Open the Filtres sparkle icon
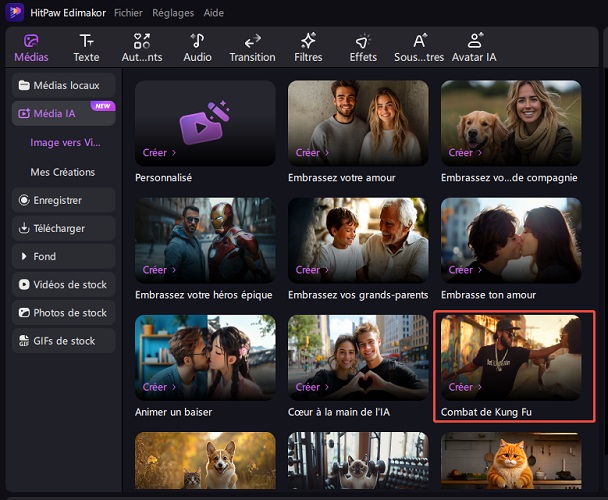 tap(308, 41)
